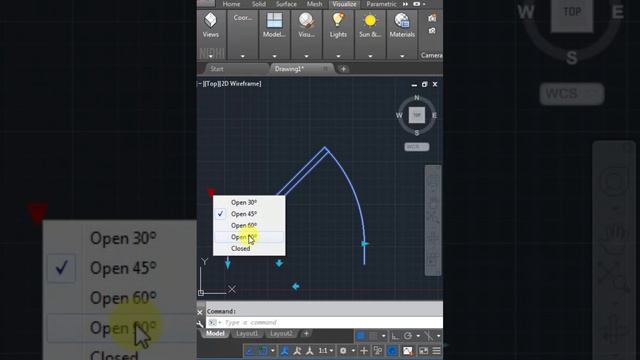Click the Lights bulb icon

coord(338,20)
